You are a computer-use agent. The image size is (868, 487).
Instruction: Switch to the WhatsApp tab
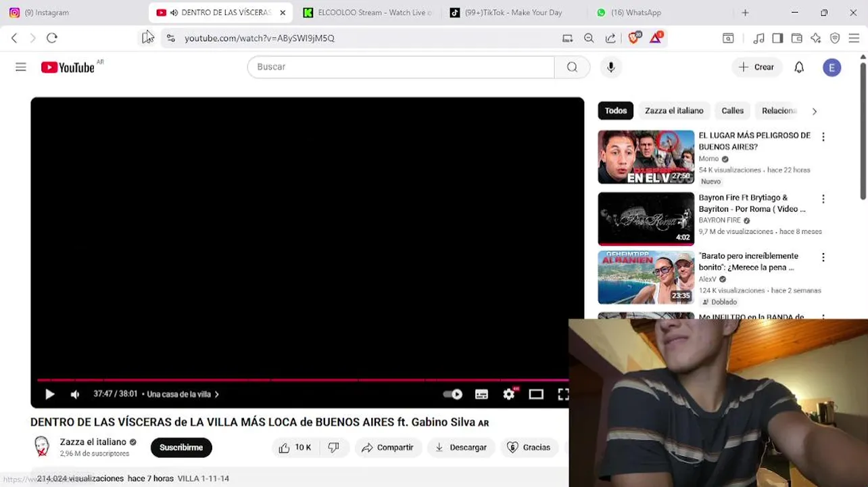[x=659, y=12]
